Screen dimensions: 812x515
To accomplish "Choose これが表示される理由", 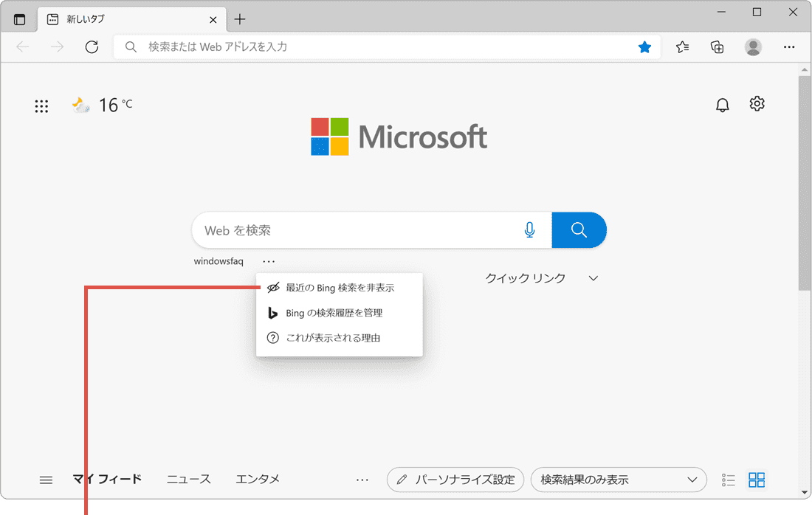I will pos(340,338).
